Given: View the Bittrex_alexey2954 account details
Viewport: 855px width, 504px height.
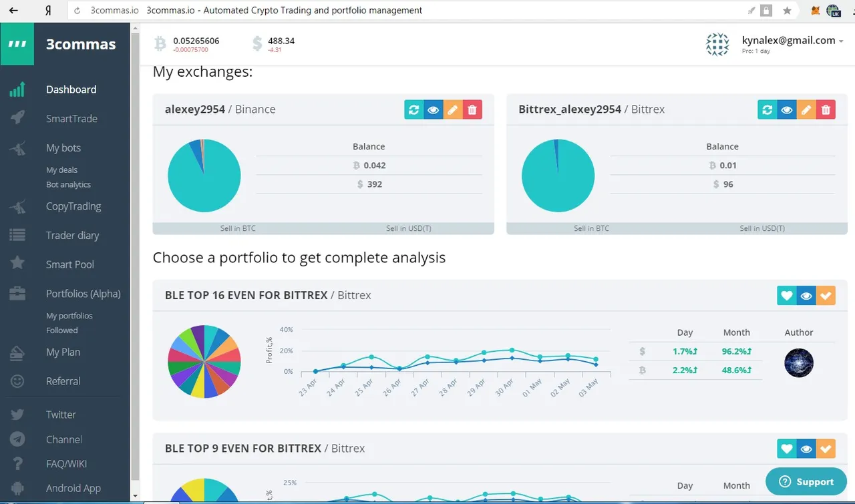Looking at the screenshot, I should click(x=787, y=109).
